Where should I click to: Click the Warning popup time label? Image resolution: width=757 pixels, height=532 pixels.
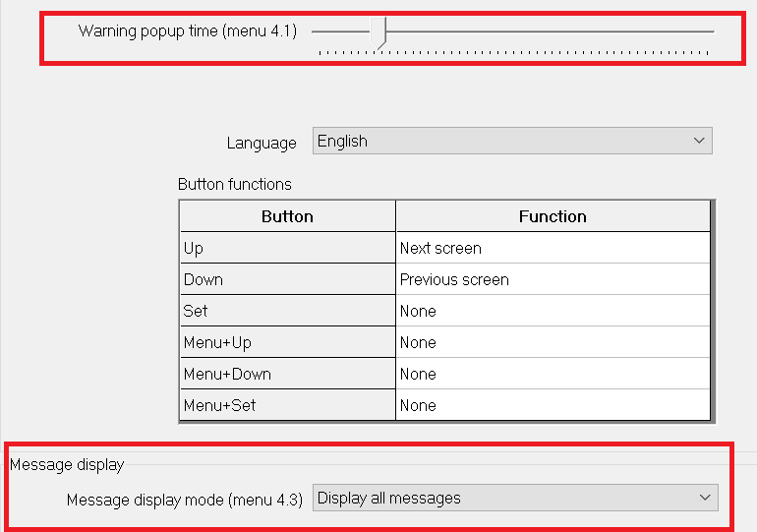tap(187, 30)
